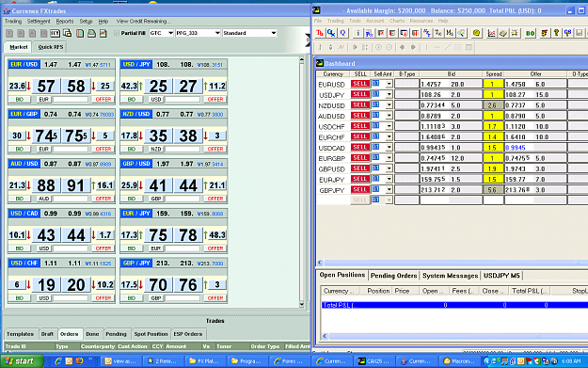Click SELL button for GBPUSD
The height and width of the screenshot is (368, 588).
360,168
